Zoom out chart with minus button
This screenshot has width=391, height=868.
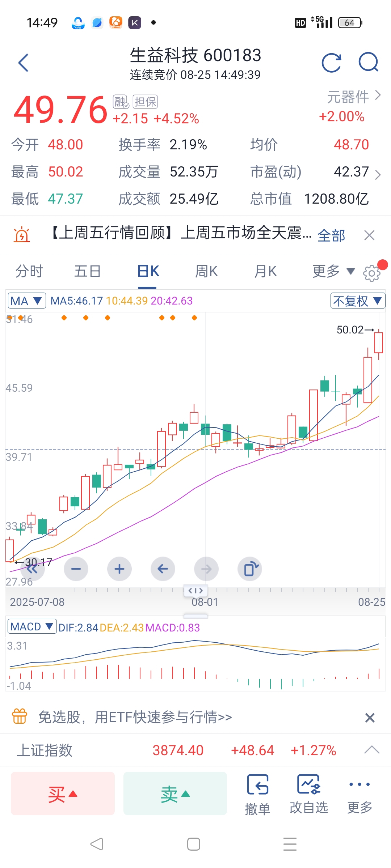pos(76,569)
